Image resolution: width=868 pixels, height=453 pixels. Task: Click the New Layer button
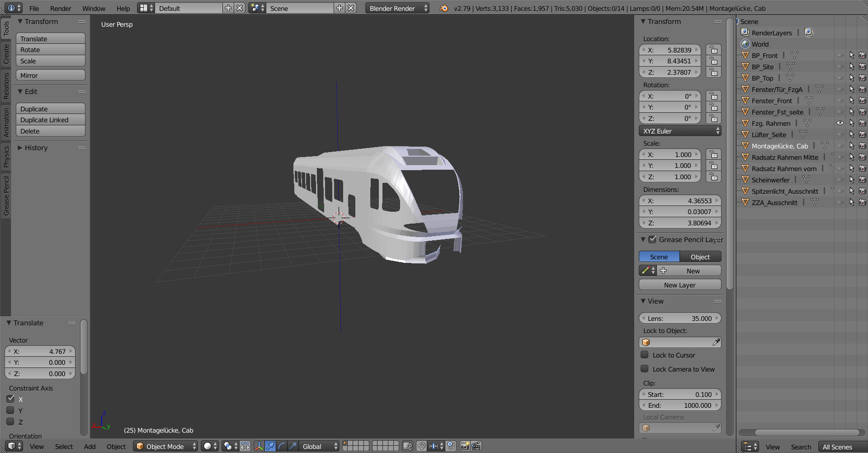(679, 285)
